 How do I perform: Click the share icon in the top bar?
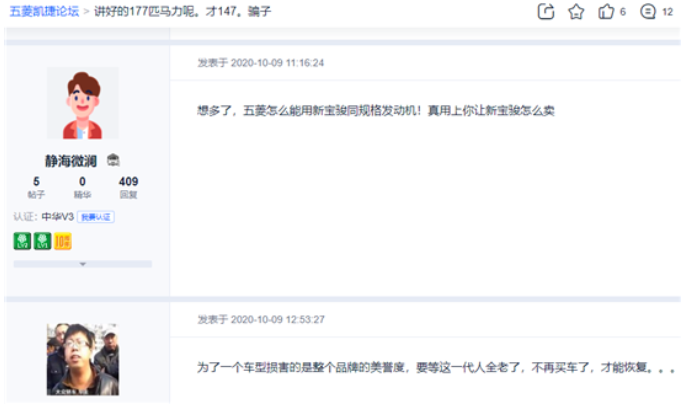(x=546, y=12)
